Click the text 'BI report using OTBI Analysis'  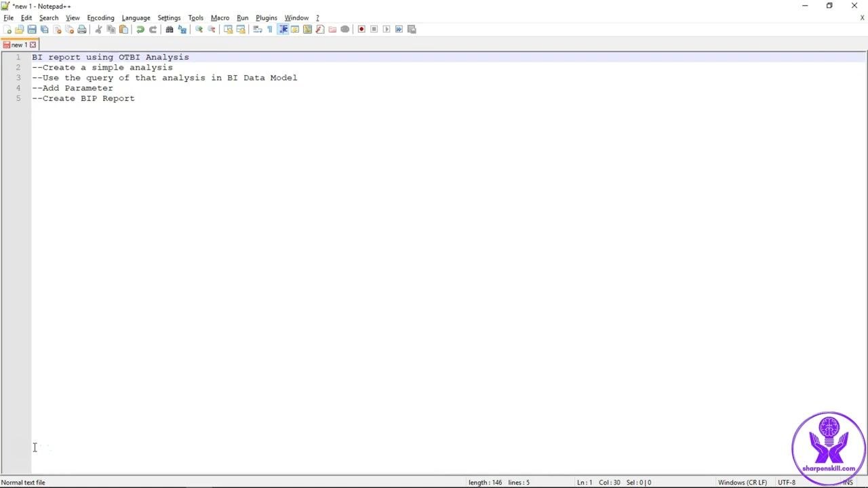click(x=111, y=57)
